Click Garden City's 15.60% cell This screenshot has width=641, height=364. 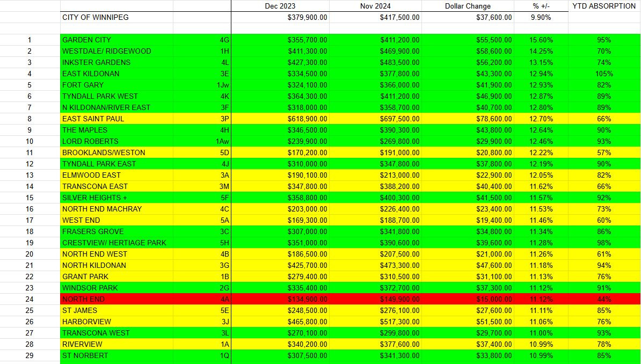point(541,40)
